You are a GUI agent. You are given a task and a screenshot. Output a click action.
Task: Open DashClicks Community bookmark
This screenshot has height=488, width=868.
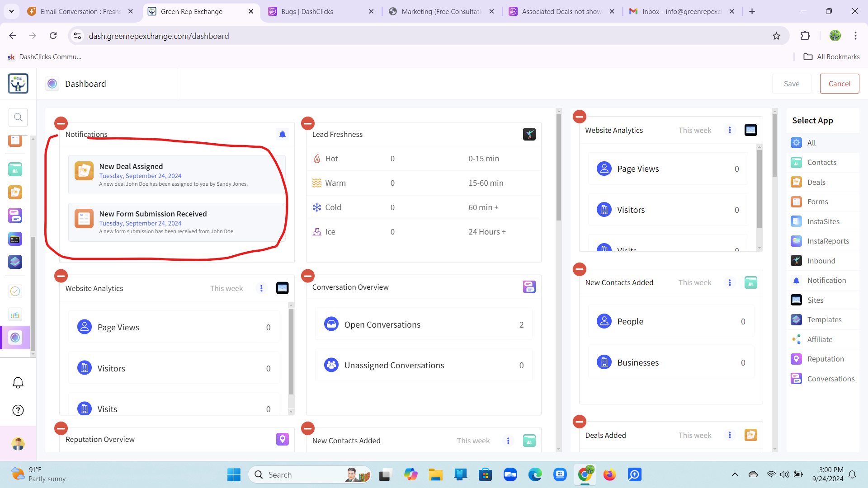coord(44,57)
